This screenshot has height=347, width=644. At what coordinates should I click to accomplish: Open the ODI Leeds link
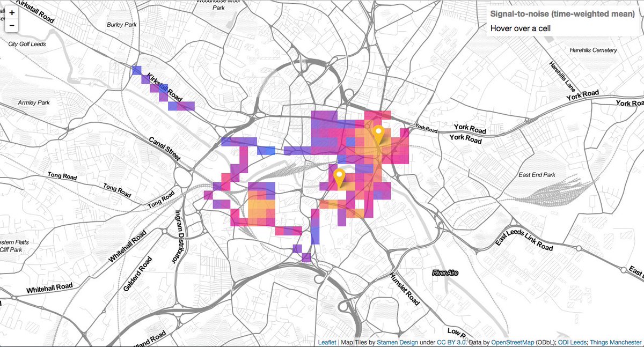click(573, 342)
